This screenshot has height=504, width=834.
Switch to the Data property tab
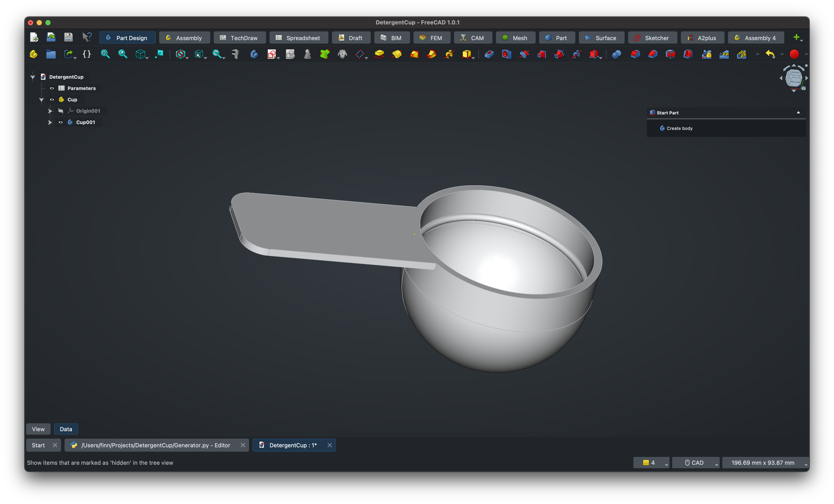(66, 429)
